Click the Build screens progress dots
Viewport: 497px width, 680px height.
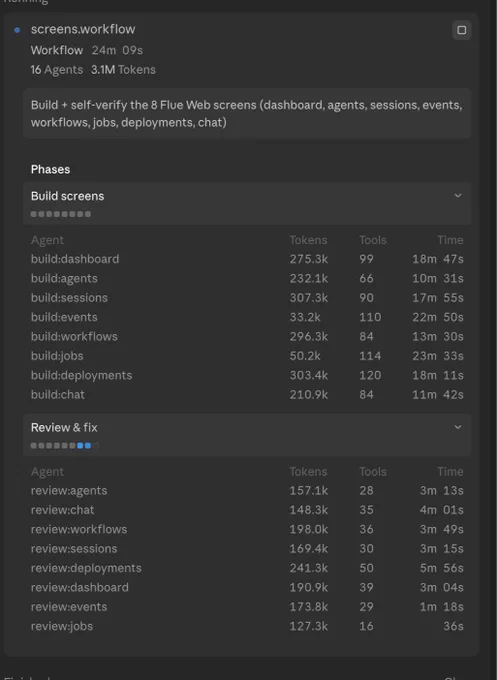pyautogui.click(x=61, y=214)
